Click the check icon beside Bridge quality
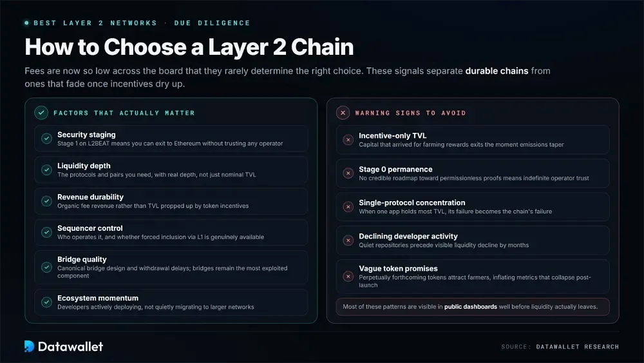Image resolution: width=644 pixels, height=363 pixels. (47, 267)
